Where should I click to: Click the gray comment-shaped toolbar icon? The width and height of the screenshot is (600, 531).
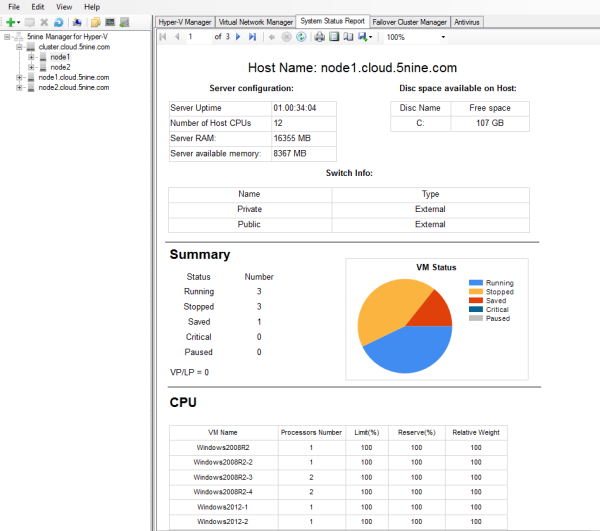[29, 22]
